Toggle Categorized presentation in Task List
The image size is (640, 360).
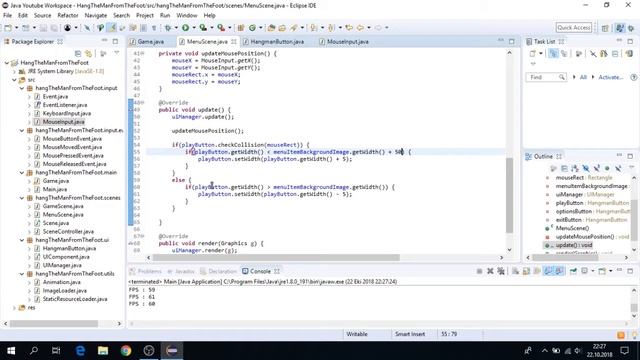[x=553, y=53]
